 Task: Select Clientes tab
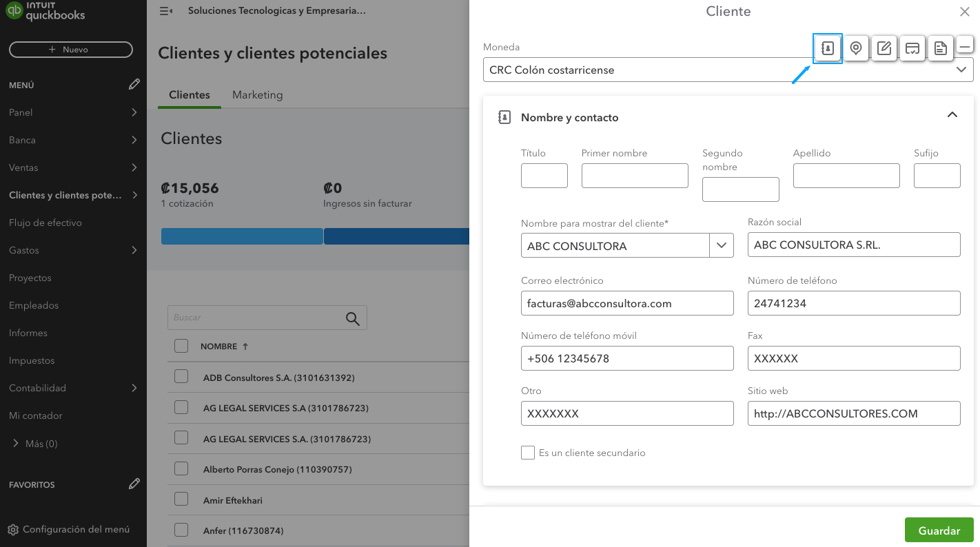point(190,95)
